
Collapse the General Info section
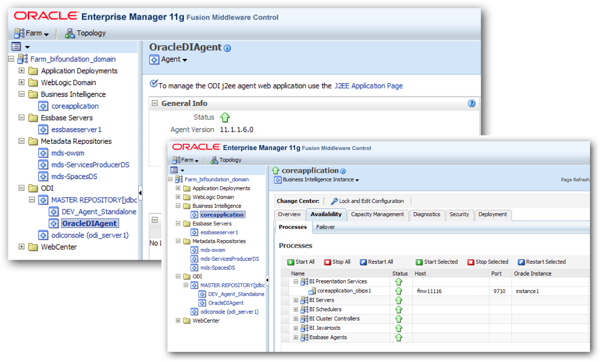(x=155, y=103)
